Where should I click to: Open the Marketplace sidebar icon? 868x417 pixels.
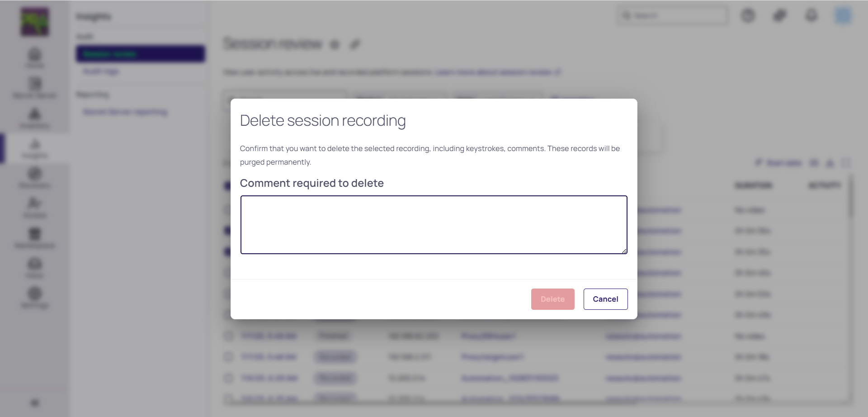[x=35, y=237]
